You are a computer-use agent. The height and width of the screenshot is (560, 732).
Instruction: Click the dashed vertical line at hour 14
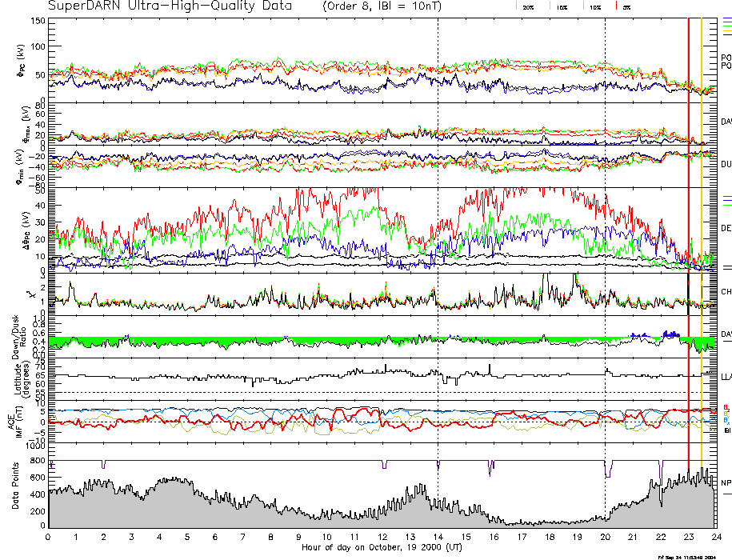tap(438, 240)
